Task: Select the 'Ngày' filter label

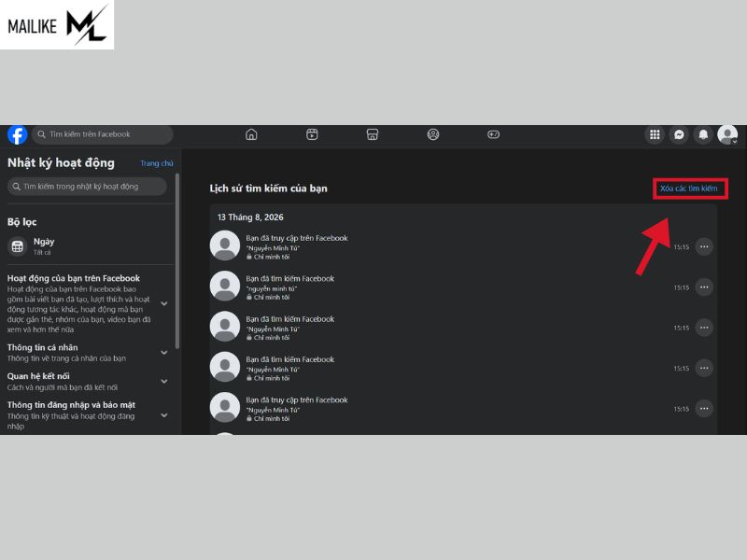Action: (x=44, y=242)
